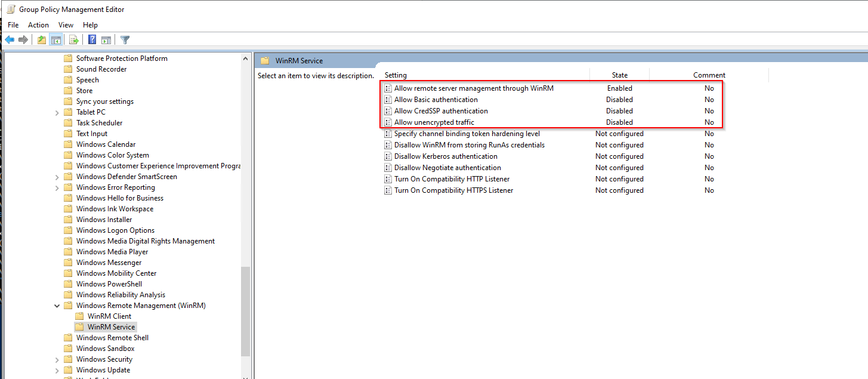Toggle Show/Hide Console Tree toolbar button
The width and height of the screenshot is (868, 379).
click(55, 40)
